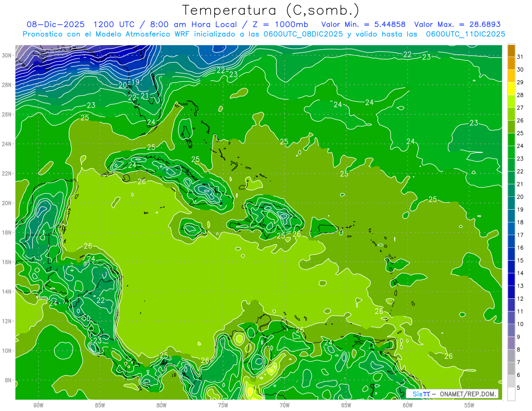
Task: Select initialization time '0600UTC_08DIC2025'
Action: pyautogui.click(x=303, y=34)
